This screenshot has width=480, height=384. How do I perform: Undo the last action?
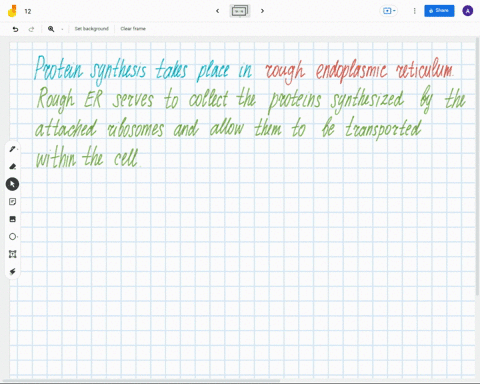tap(15, 29)
